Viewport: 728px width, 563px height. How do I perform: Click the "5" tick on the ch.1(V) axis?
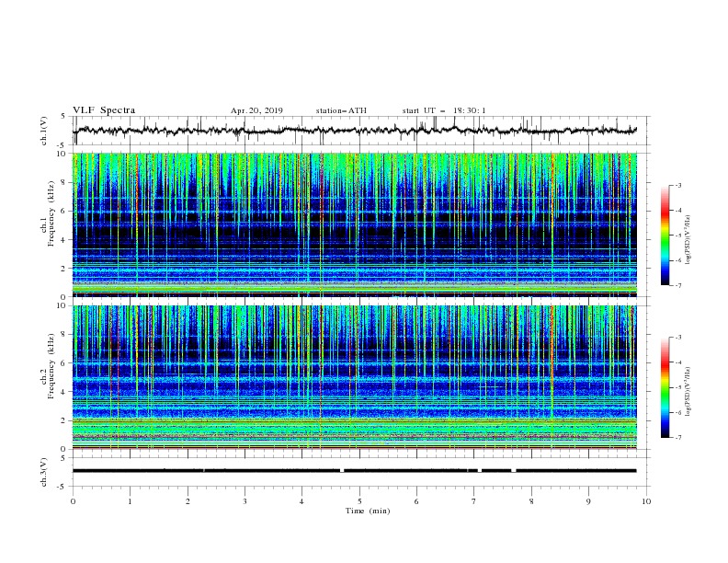click(x=64, y=116)
